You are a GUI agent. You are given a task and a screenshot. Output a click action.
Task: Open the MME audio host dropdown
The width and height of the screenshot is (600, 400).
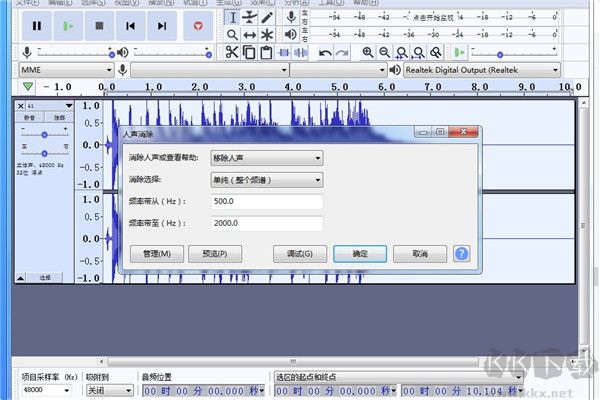click(65, 70)
